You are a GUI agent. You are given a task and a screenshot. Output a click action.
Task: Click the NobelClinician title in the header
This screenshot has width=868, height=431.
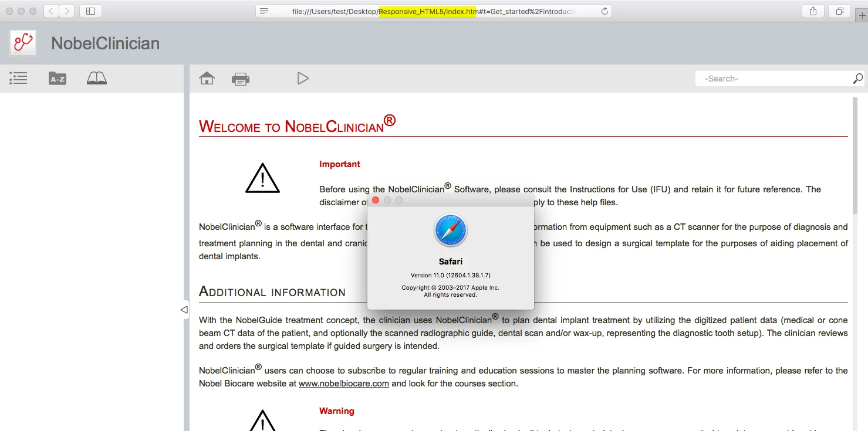[106, 43]
